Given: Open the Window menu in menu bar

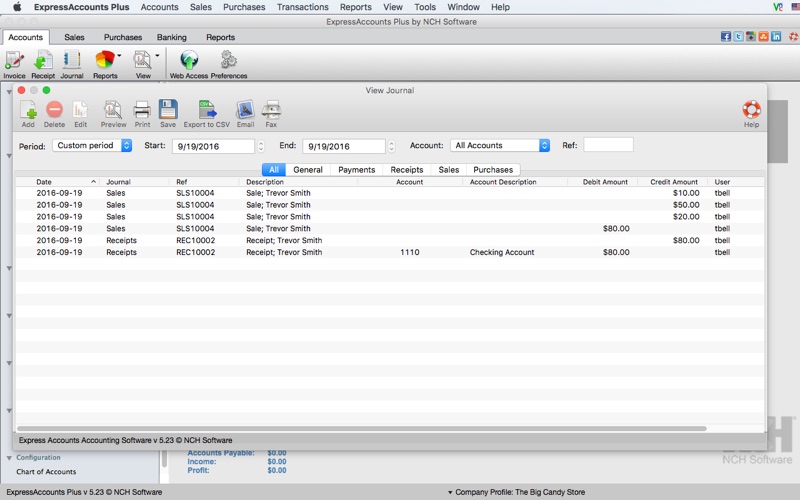Looking at the screenshot, I should [463, 7].
